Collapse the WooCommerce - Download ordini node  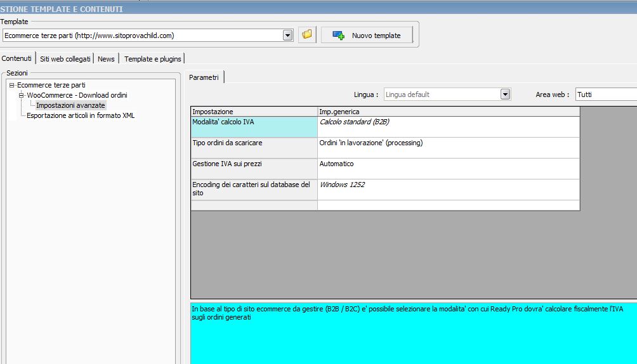point(21,96)
